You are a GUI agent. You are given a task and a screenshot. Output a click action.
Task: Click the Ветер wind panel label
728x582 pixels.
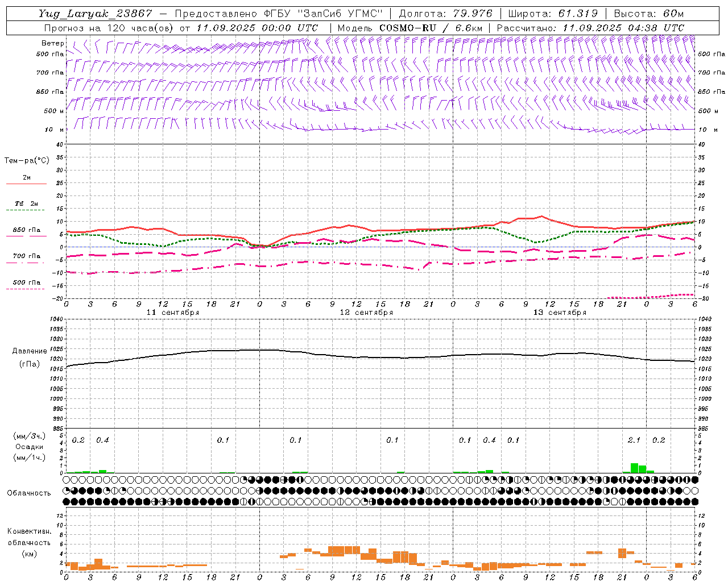(53, 43)
